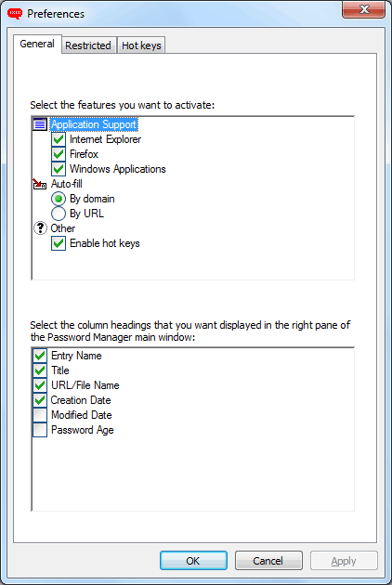Click the Application Support list icon

[40, 124]
